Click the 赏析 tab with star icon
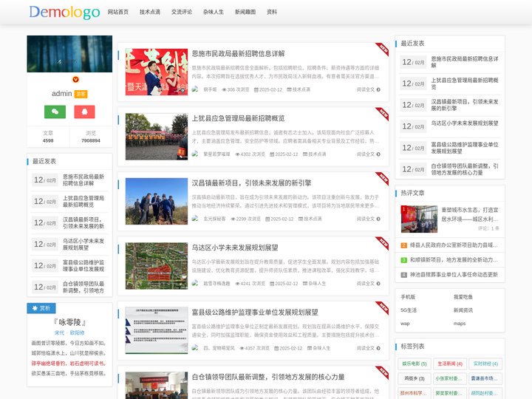 41,308
